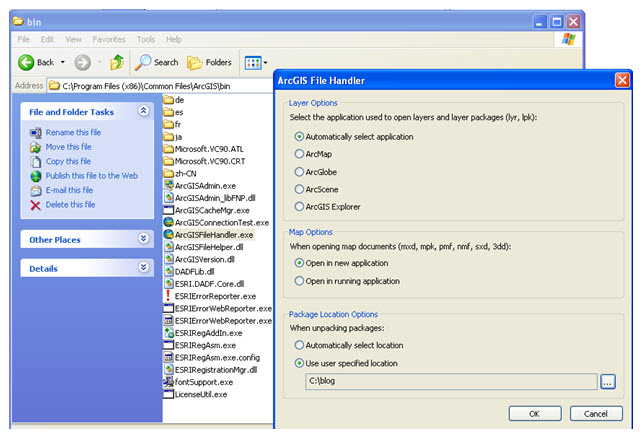The height and width of the screenshot is (438, 642).
Task: Select the ESRIRegAsm.exe.config file icon
Action: 169,357
